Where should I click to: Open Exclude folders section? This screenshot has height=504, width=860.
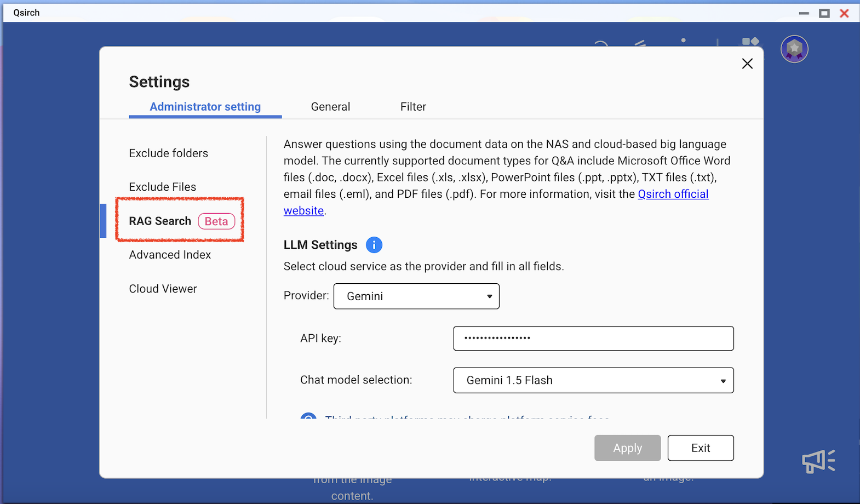point(169,153)
